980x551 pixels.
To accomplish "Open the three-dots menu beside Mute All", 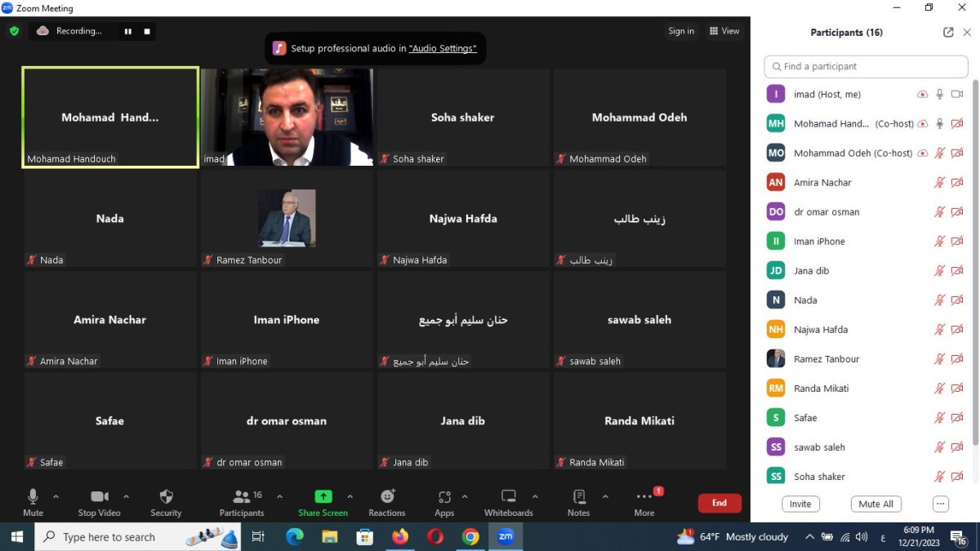I will [x=940, y=504].
